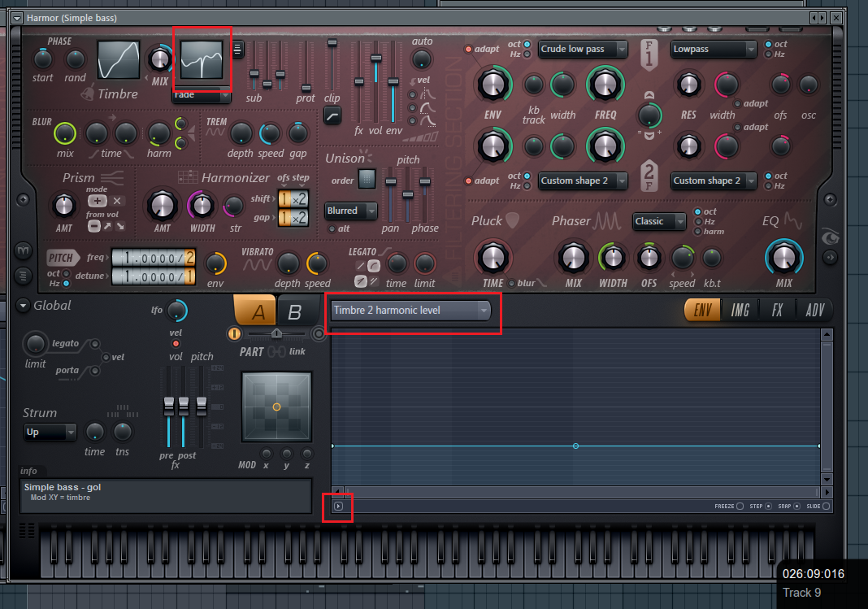Click the part activity indicator next to A/B slider

pyautogui.click(x=234, y=333)
